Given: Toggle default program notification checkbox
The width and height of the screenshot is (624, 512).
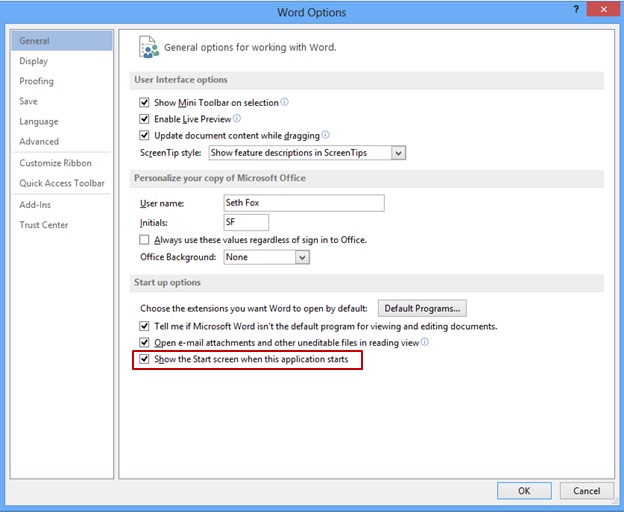Looking at the screenshot, I should 145,327.
